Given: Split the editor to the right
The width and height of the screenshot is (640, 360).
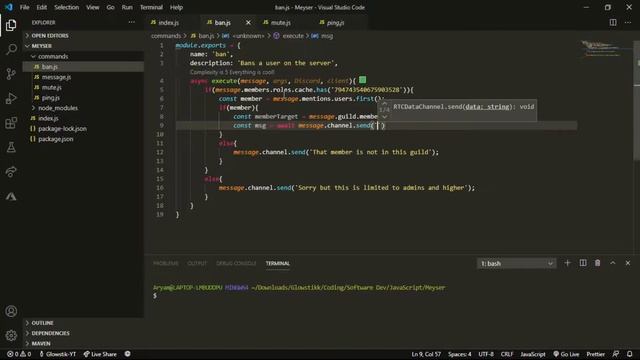Looking at the screenshot, I should [x=613, y=22].
